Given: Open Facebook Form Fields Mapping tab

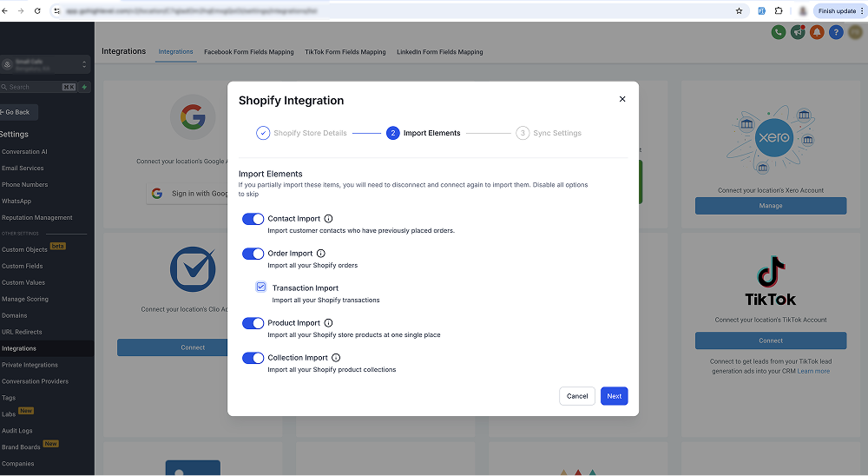Looking at the screenshot, I should (x=248, y=52).
